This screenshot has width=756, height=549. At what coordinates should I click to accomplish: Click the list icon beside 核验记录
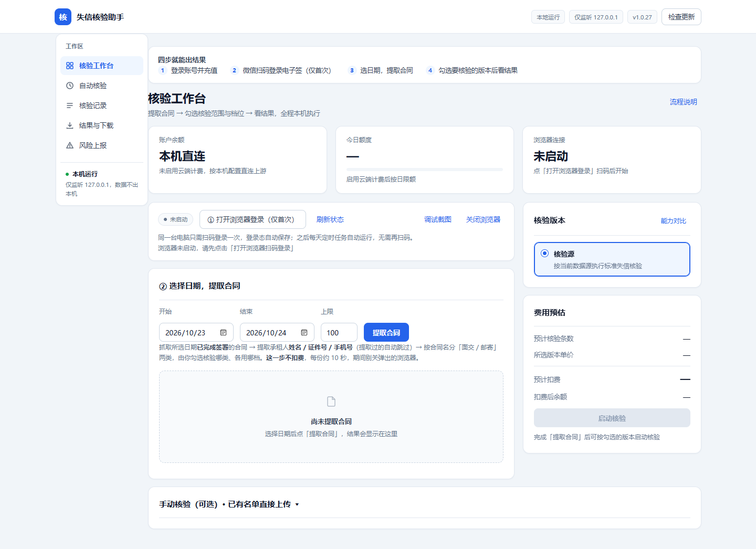[x=70, y=105]
